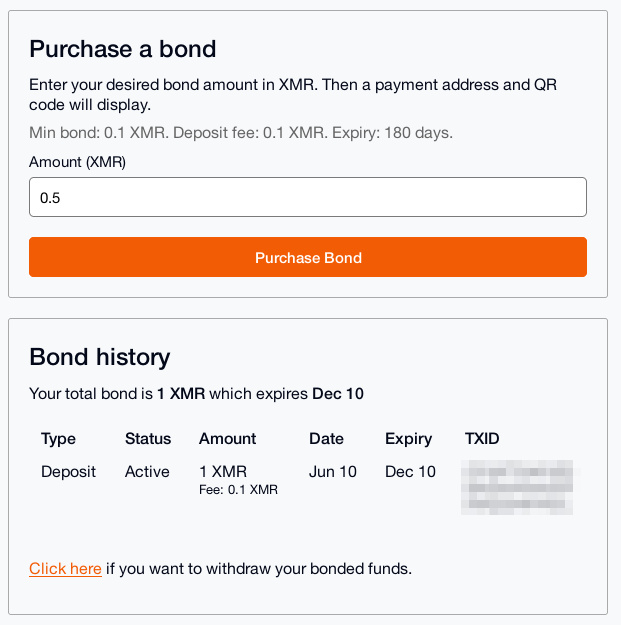Click the Jun 10 date cell
Screen dimensions: 621x625
[333, 471]
